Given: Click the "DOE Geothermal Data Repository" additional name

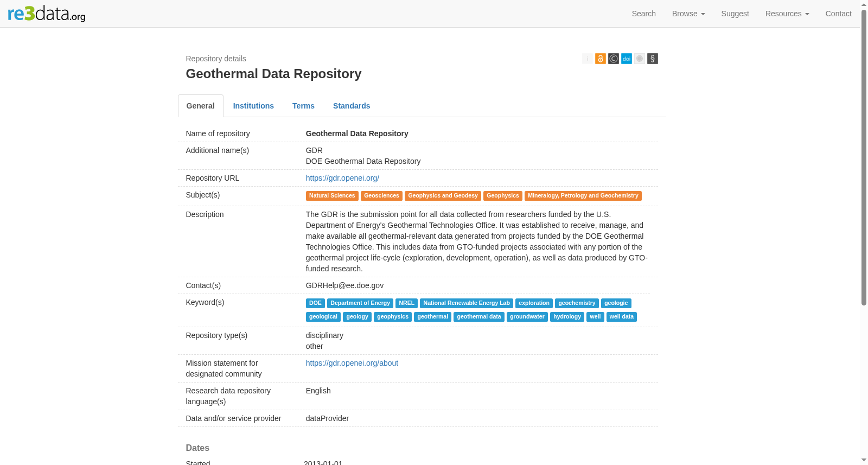Looking at the screenshot, I should point(363,161).
